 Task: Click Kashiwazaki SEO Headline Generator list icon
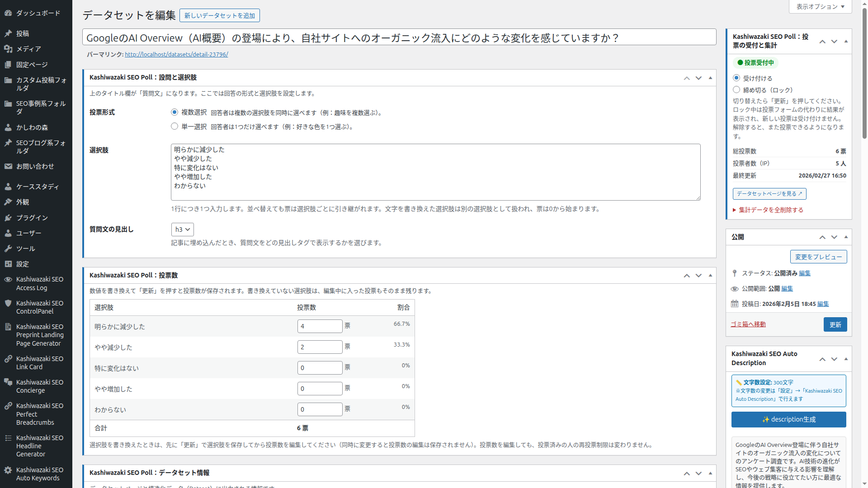[x=8, y=438]
